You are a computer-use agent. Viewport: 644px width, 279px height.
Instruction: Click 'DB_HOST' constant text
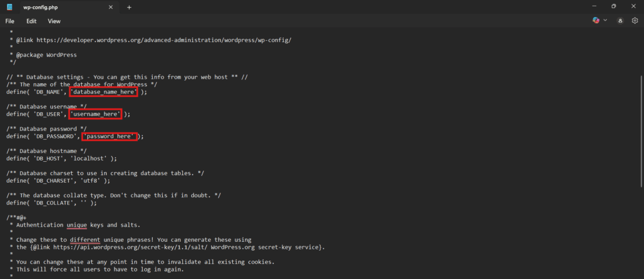(47, 159)
